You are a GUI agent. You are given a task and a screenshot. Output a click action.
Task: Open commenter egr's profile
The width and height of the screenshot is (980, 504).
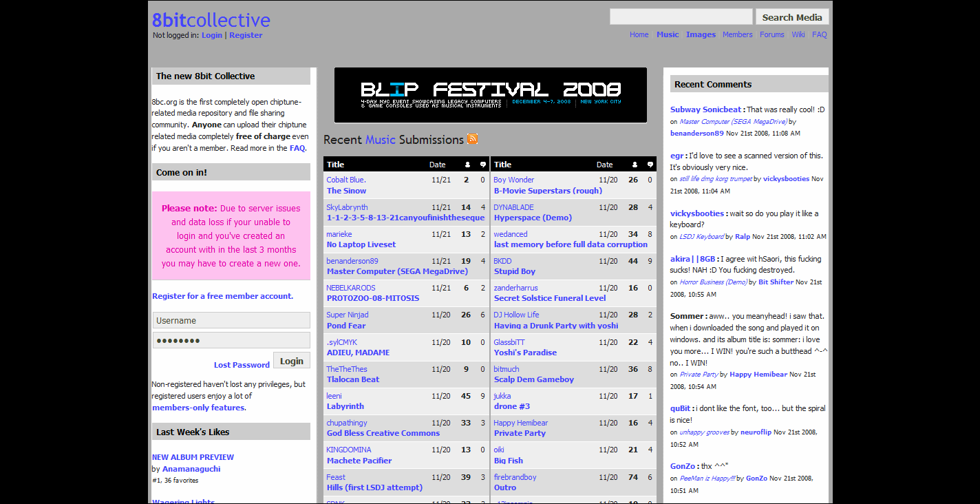(677, 156)
